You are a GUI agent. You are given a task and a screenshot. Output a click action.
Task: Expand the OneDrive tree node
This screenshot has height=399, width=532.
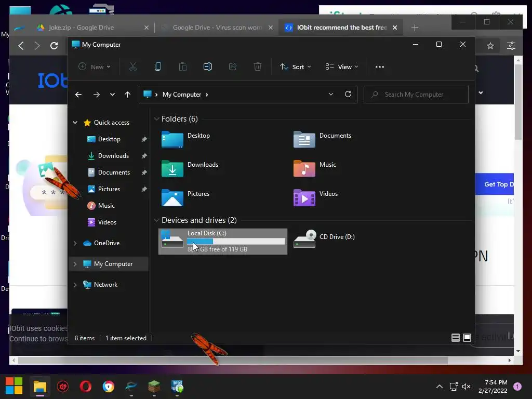(75, 243)
